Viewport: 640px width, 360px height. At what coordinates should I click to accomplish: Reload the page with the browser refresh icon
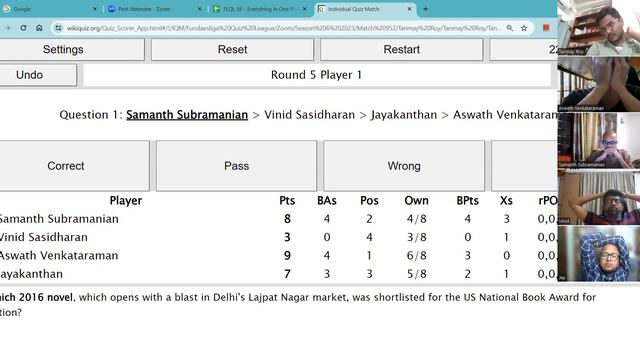pyautogui.click(x=23, y=28)
